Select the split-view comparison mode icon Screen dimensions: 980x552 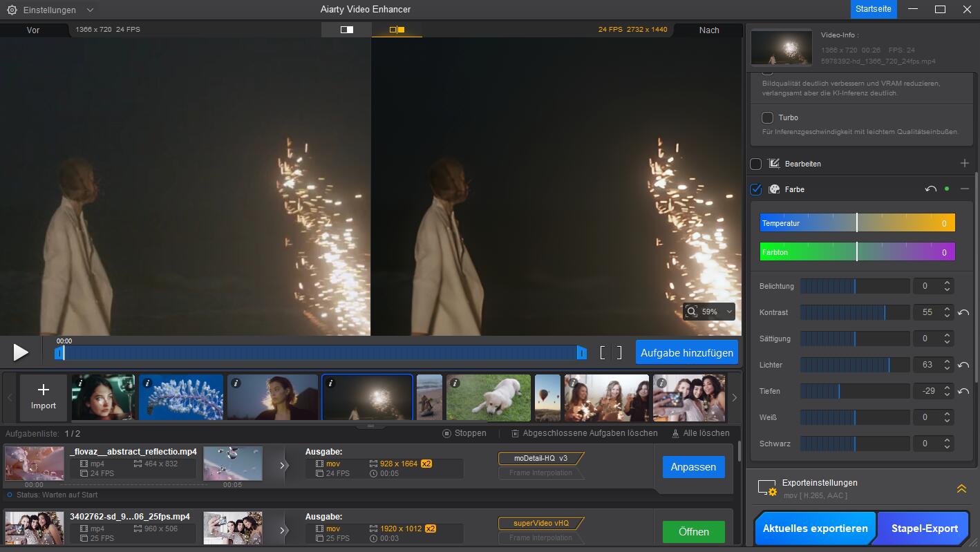346,30
